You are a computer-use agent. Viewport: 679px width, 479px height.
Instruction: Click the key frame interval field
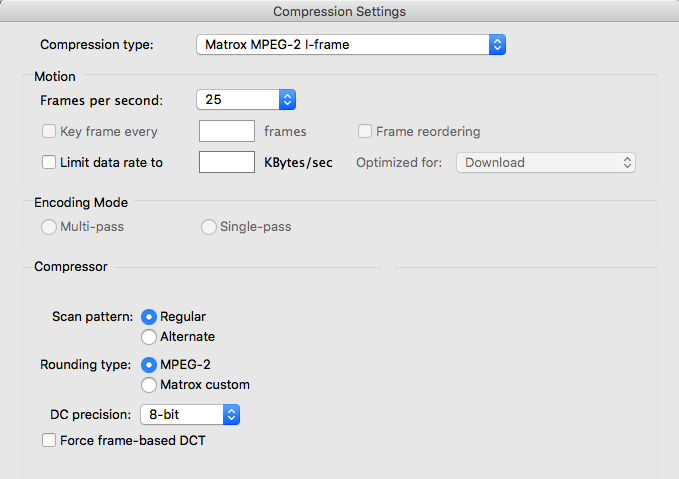[x=227, y=131]
